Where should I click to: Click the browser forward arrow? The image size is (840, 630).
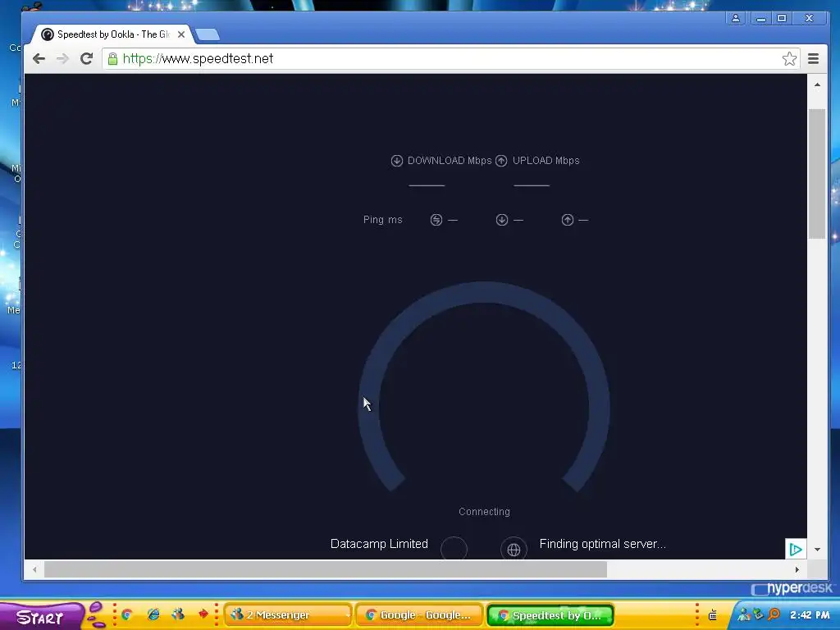click(62, 58)
